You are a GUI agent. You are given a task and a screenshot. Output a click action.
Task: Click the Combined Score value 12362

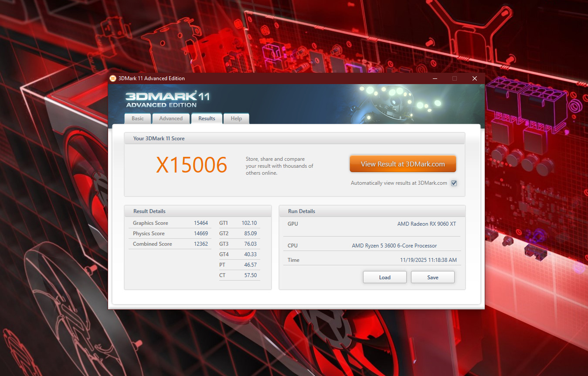(201, 244)
